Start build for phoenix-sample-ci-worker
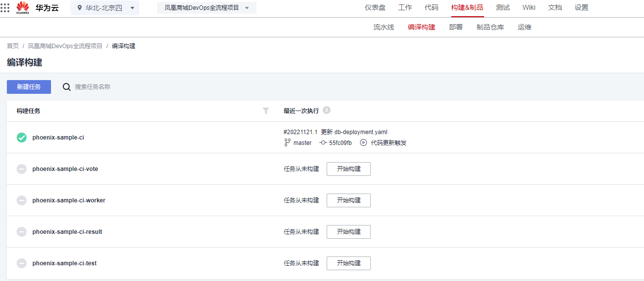Screen dimensions: 644x281 tap(349, 200)
